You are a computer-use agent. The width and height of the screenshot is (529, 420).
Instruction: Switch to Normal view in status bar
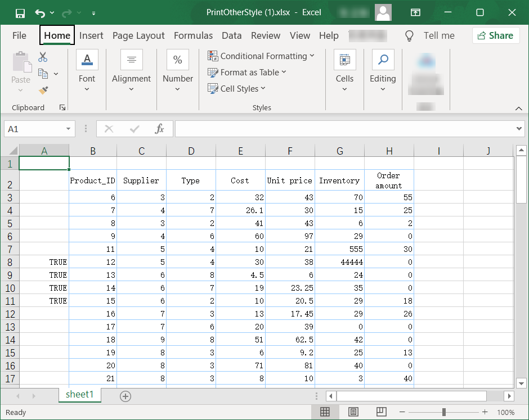click(325, 412)
